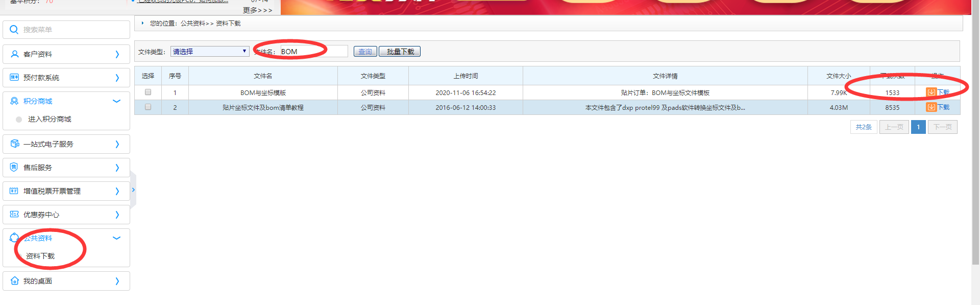Click the 售后服务 shield icon
The height and width of the screenshot is (305, 980).
14,168
